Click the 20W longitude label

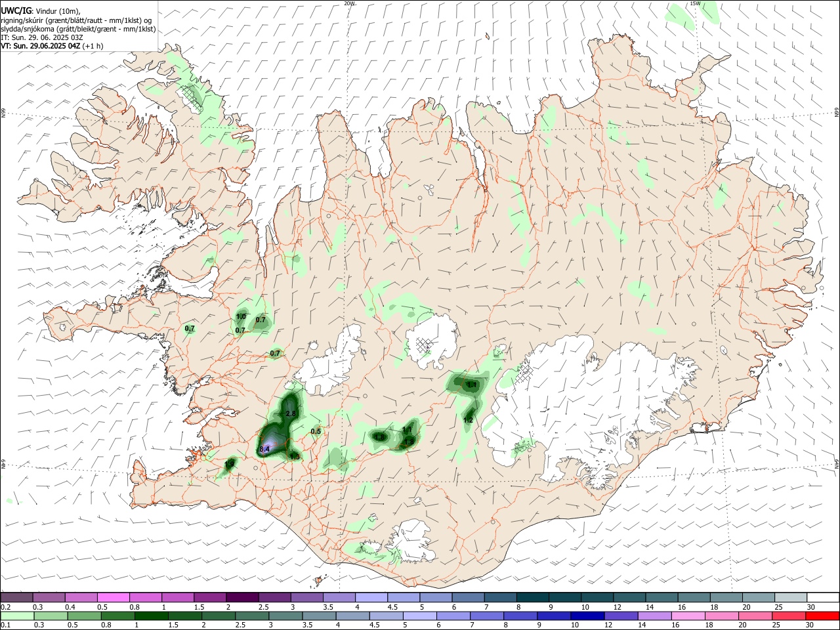pyautogui.click(x=349, y=3)
